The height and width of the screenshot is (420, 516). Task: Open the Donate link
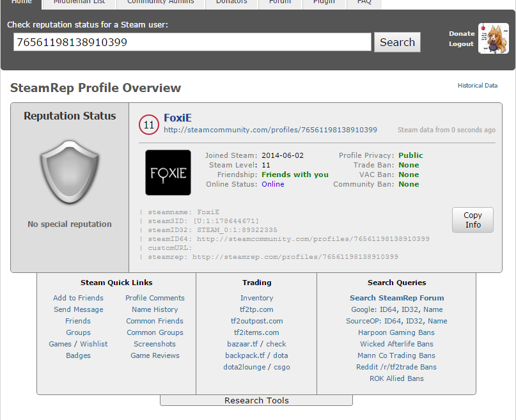coord(462,33)
